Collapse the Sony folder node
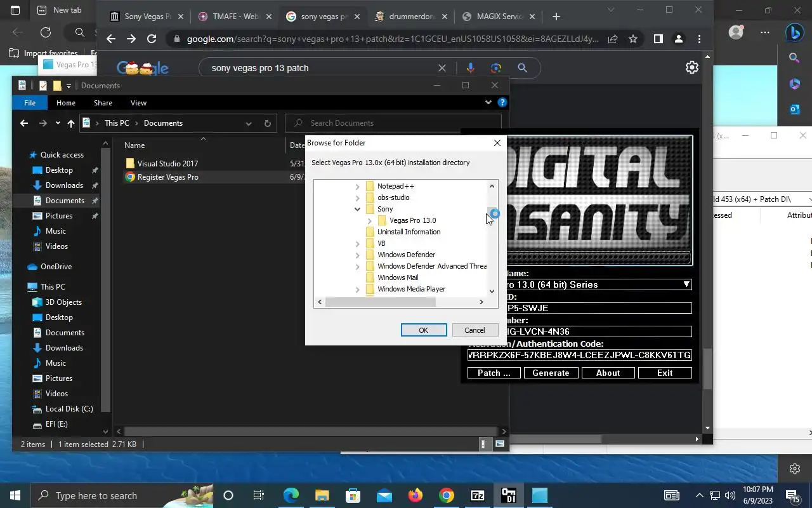Viewport: 812px width, 508px height. point(357,209)
